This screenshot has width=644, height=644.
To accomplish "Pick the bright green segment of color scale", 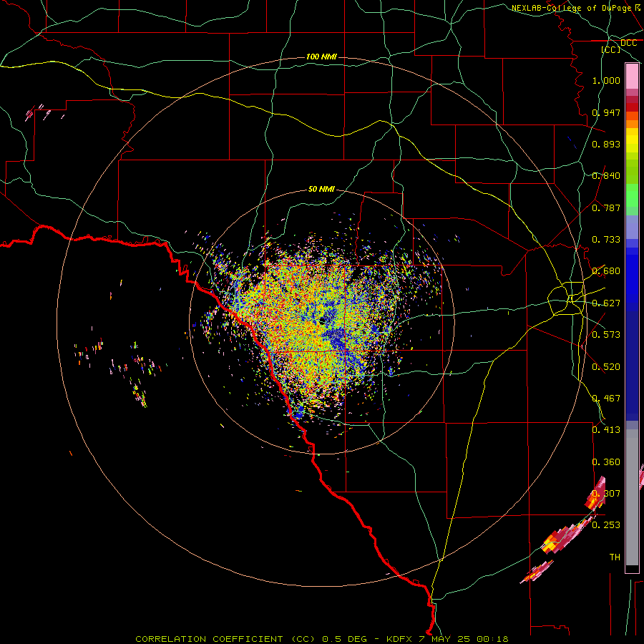I will (632, 195).
